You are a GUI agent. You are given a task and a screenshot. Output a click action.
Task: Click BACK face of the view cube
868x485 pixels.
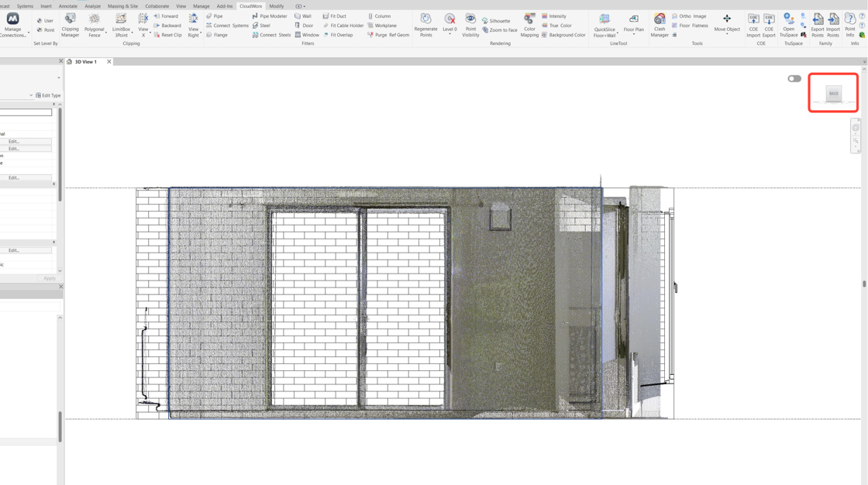834,93
